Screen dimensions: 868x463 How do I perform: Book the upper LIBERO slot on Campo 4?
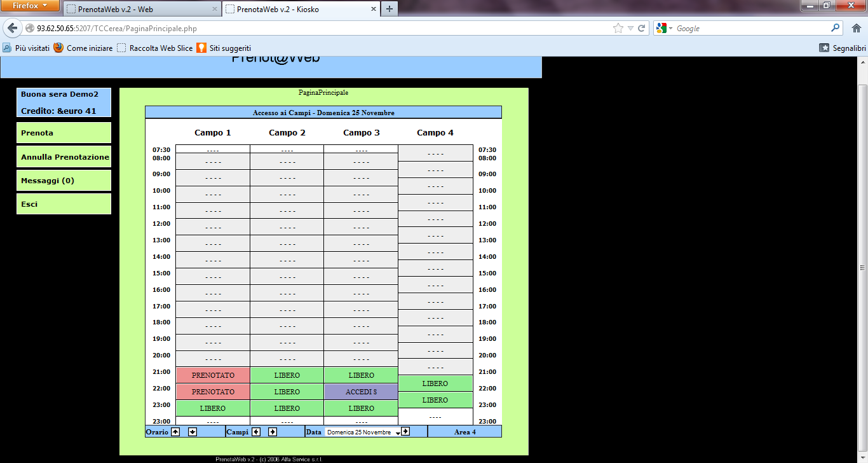point(435,384)
